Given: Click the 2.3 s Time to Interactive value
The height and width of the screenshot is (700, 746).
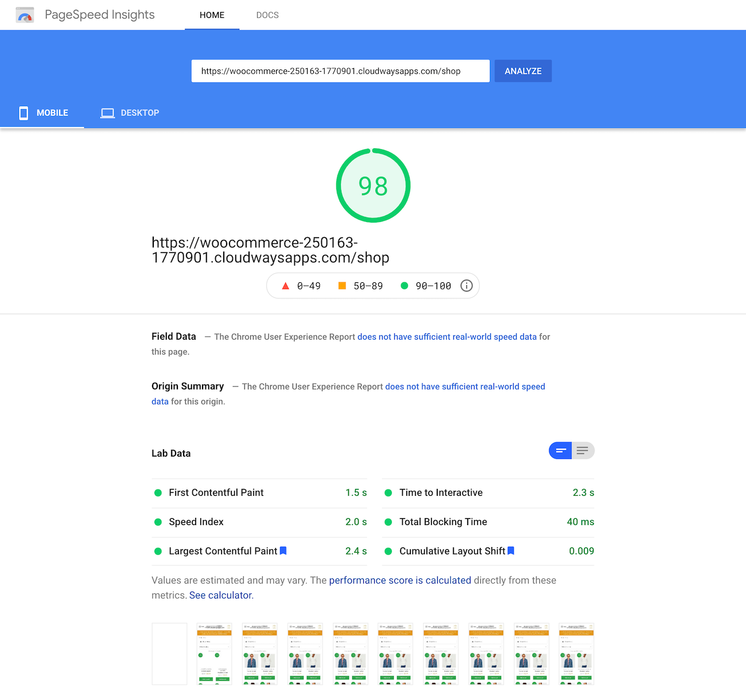Looking at the screenshot, I should 583,493.
